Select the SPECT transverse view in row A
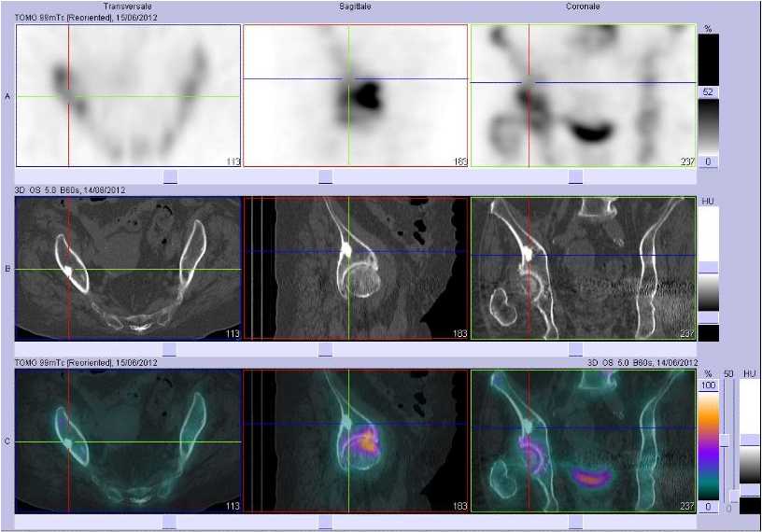The image size is (762, 532). (x=128, y=96)
